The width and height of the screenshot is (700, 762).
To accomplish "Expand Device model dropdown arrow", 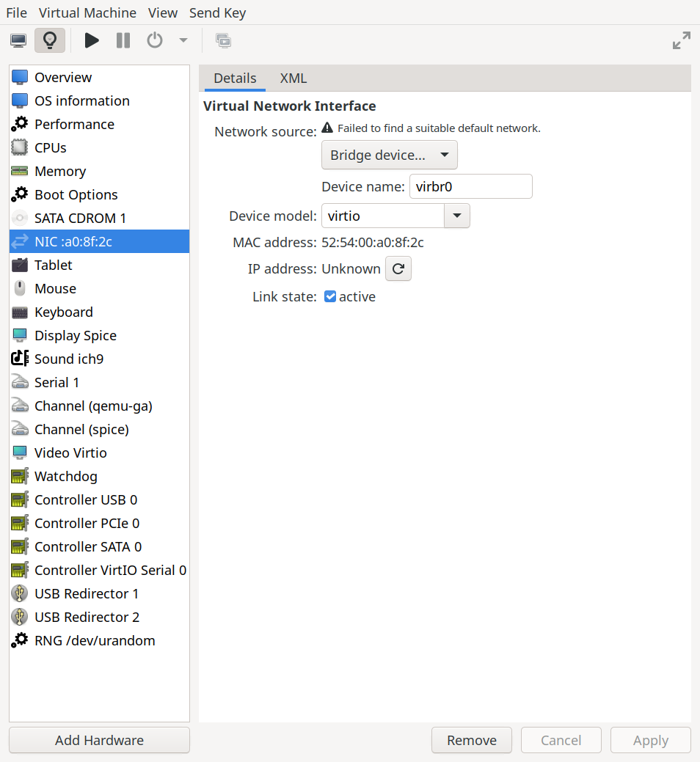I will tap(457, 216).
